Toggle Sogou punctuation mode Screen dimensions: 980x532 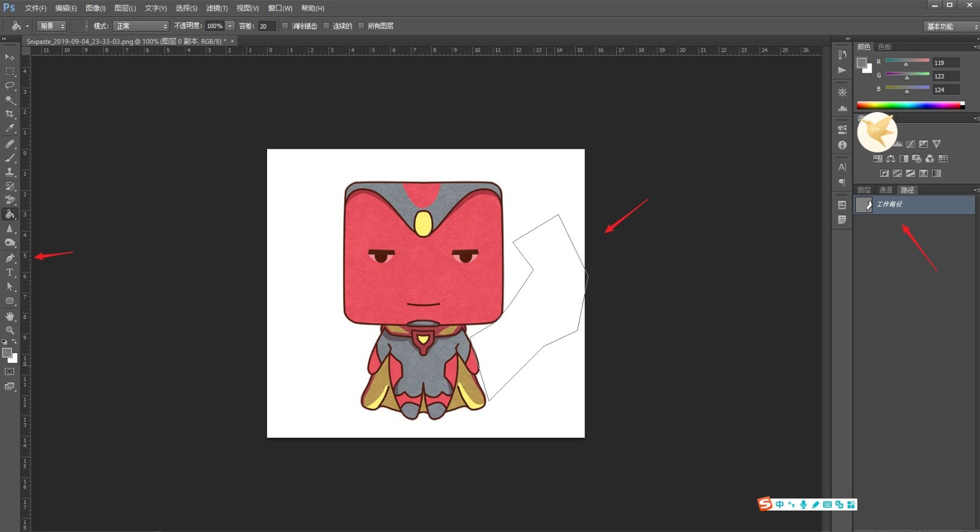point(791,504)
